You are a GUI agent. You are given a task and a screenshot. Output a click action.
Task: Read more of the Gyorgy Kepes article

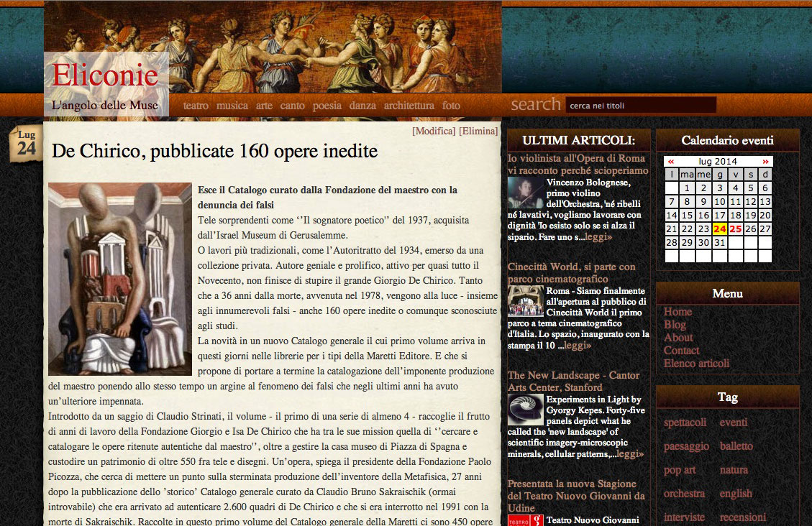(x=630, y=453)
